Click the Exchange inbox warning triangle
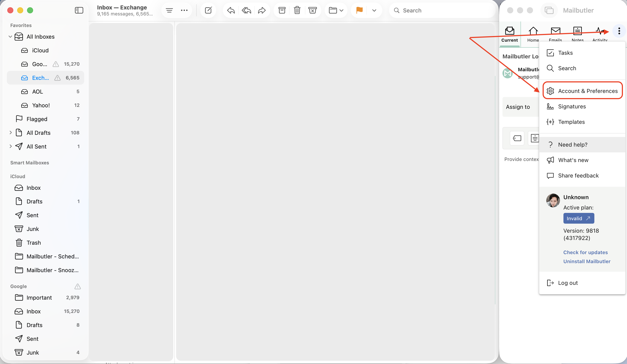 click(58, 78)
